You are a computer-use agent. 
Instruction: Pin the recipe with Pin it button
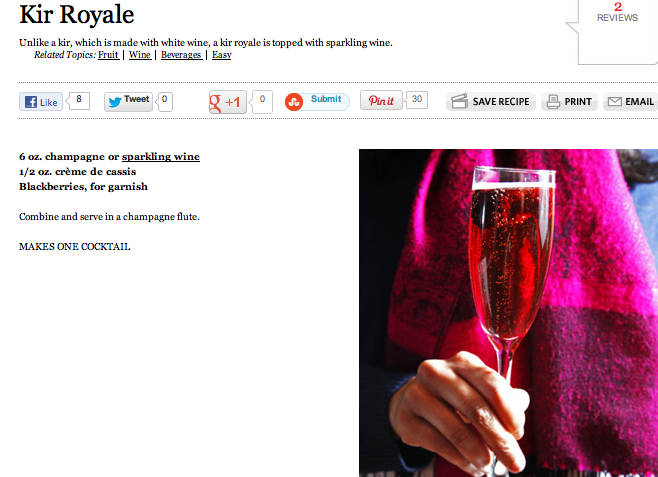tap(381, 100)
